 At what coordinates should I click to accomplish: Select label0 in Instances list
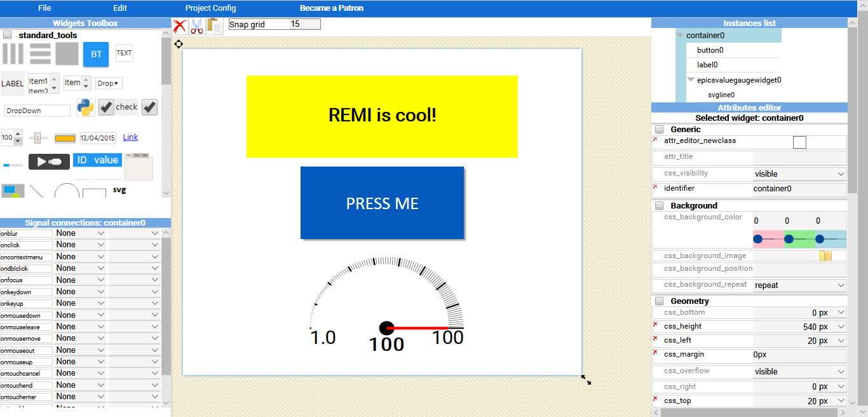tap(707, 65)
